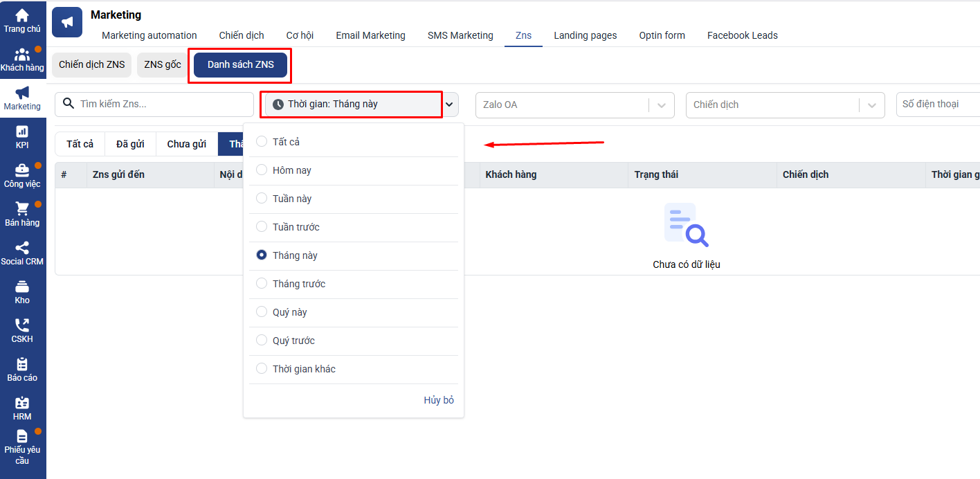Select the Hôm nay radio option
Viewport: 980px width, 479px height.
[262, 170]
